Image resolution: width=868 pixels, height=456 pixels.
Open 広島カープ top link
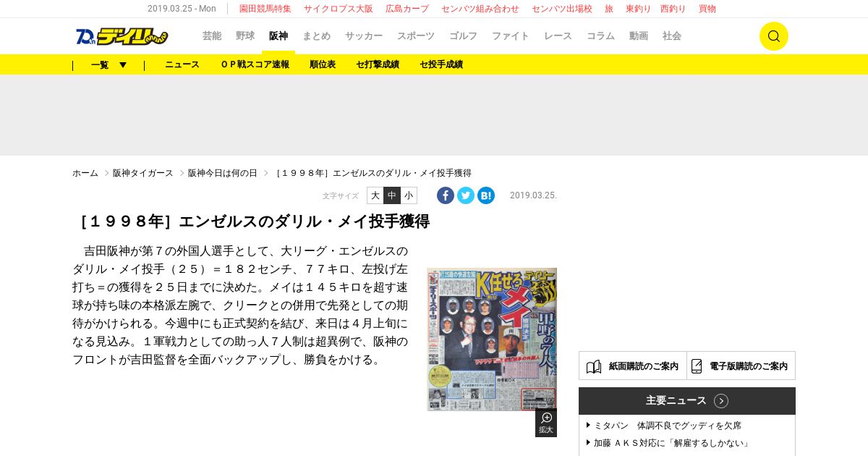point(407,9)
